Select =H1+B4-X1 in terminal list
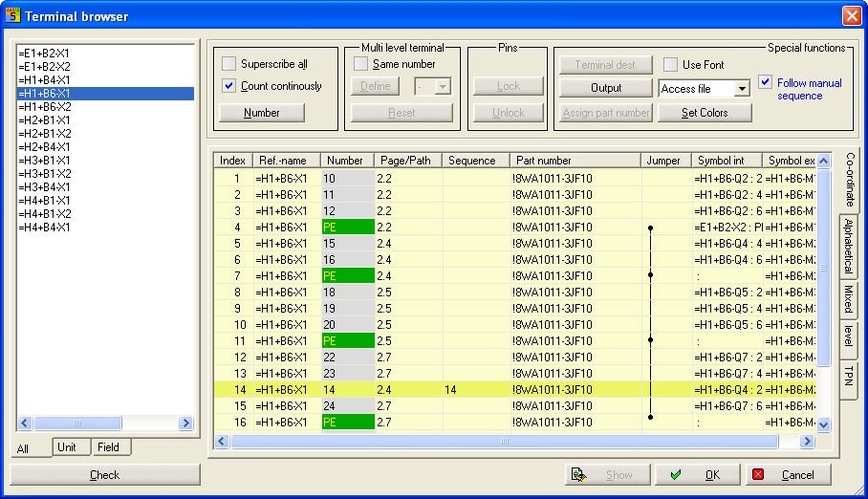 point(105,80)
